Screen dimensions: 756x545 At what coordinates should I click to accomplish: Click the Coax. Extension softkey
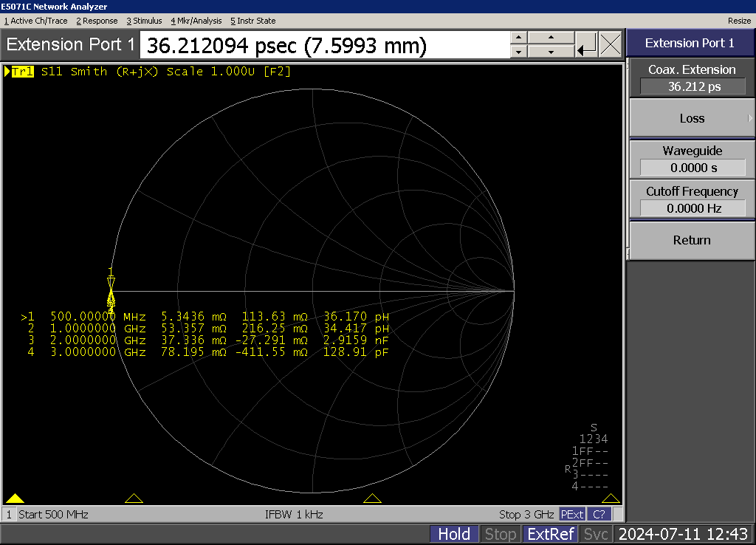click(x=691, y=78)
